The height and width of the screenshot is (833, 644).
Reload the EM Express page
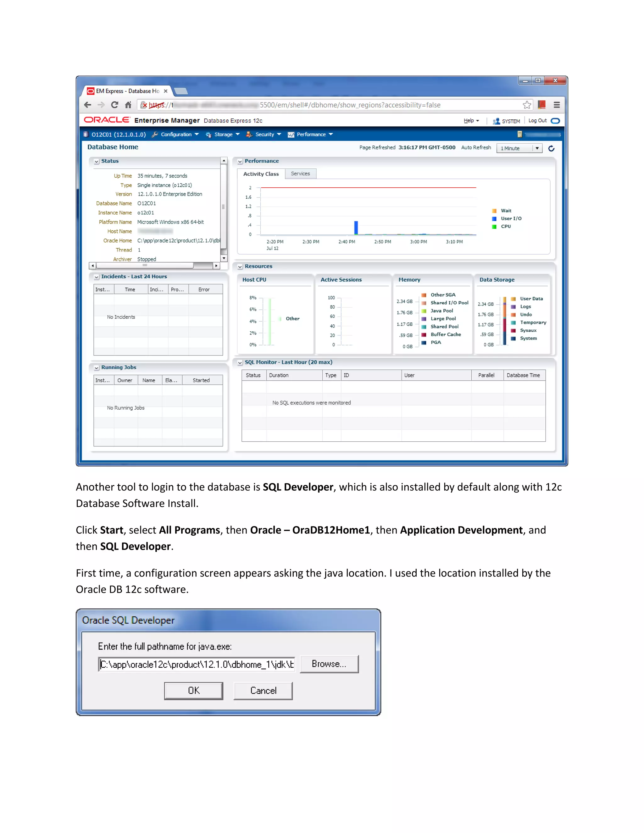point(114,105)
